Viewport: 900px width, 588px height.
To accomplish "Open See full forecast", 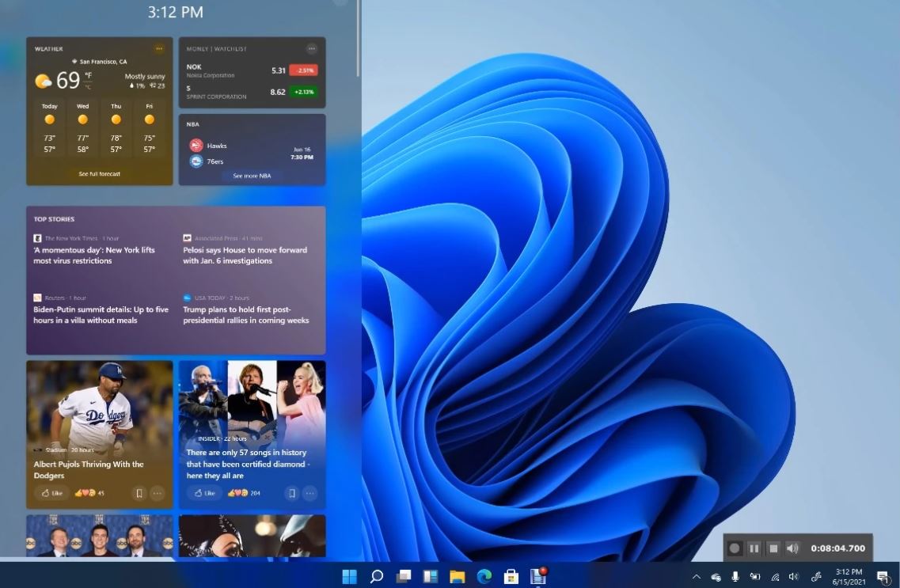I will pos(100,173).
